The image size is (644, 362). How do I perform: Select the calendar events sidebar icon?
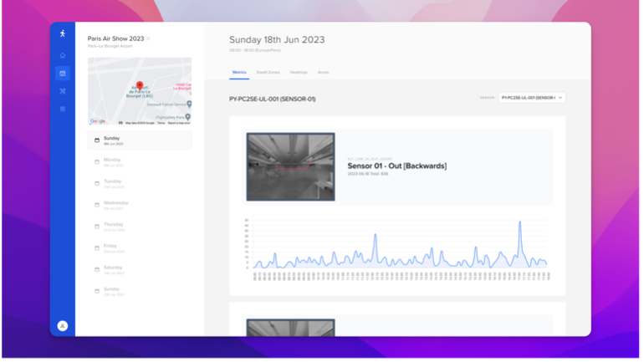pyautogui.click(x=62, y=73)
